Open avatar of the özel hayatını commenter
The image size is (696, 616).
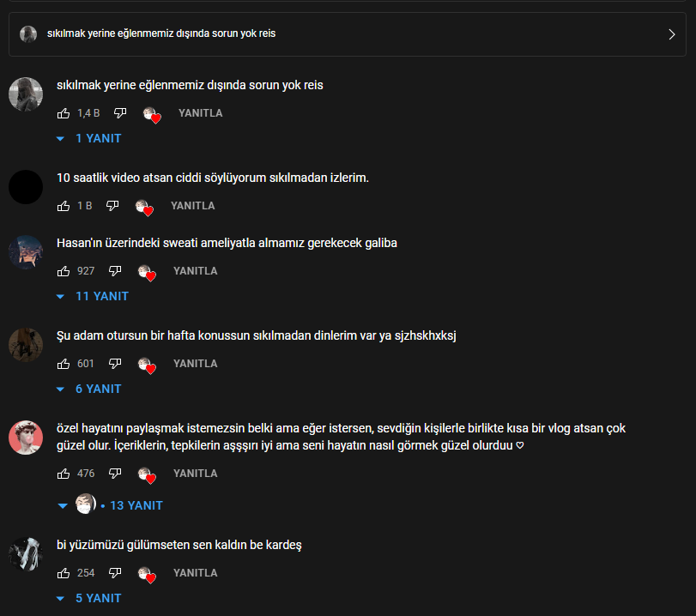point(26,438)
